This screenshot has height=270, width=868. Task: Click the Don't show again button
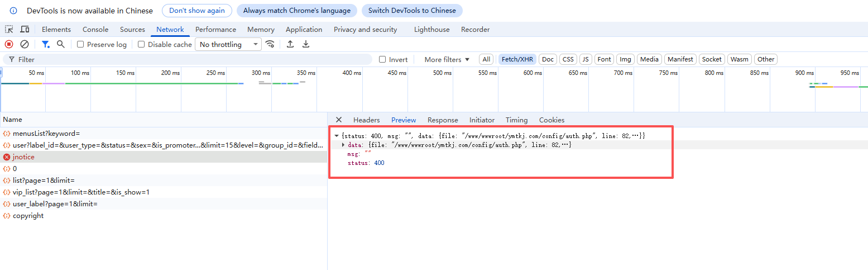click(197, 11)
